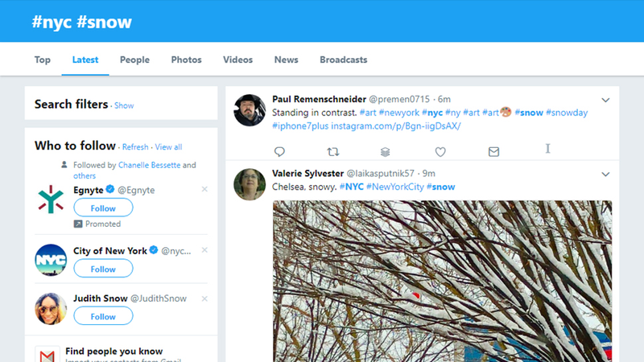Screen dimensions: 644x362
Task: Open the @premen0715 handle
Action: coord(399,99)
